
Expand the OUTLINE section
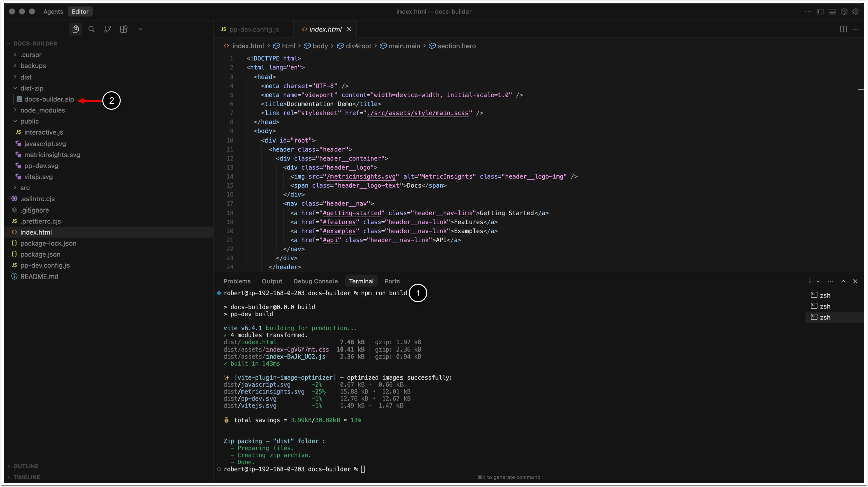[26, 466]
